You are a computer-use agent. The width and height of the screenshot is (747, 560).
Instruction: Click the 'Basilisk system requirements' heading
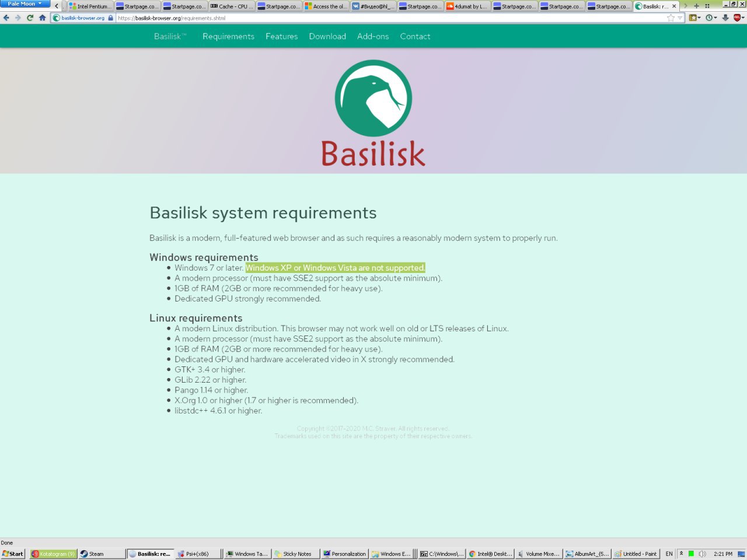click(263, 213)
